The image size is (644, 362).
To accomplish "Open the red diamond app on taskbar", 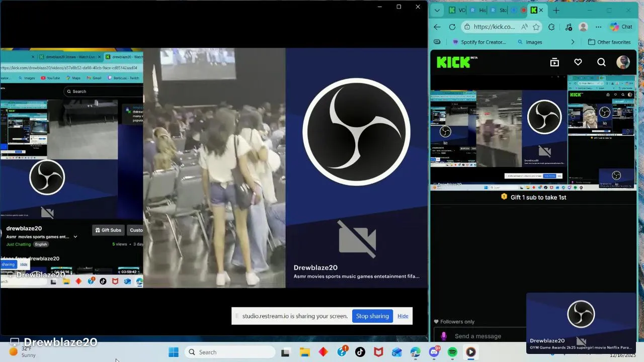I will (323, 352).
